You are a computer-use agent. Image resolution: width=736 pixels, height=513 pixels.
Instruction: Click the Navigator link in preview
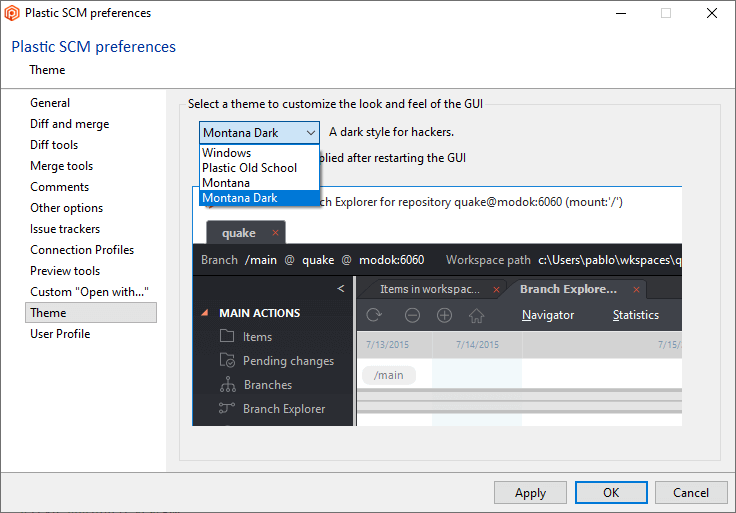coord(548,315)
